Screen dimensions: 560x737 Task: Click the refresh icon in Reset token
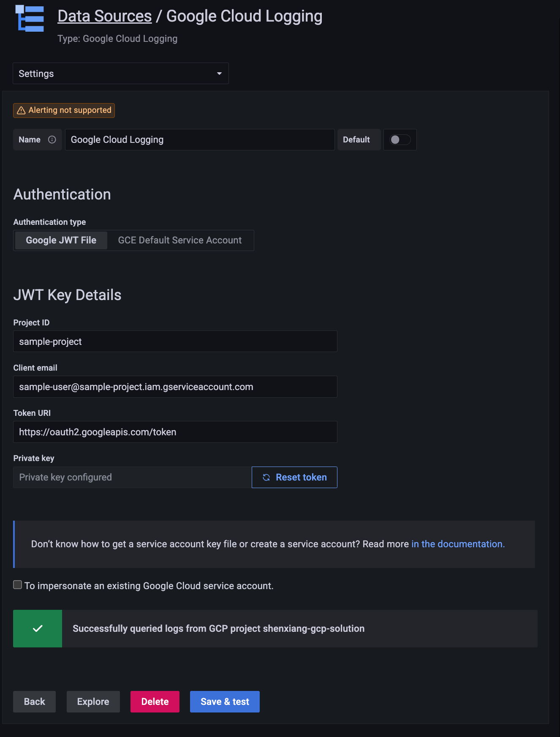tap(266, 478)
